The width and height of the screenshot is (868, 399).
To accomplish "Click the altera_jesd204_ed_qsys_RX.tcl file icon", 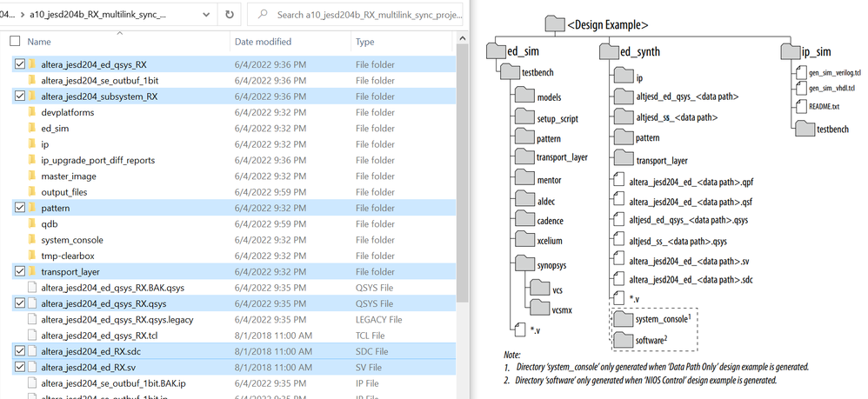I will click(32, 335).
